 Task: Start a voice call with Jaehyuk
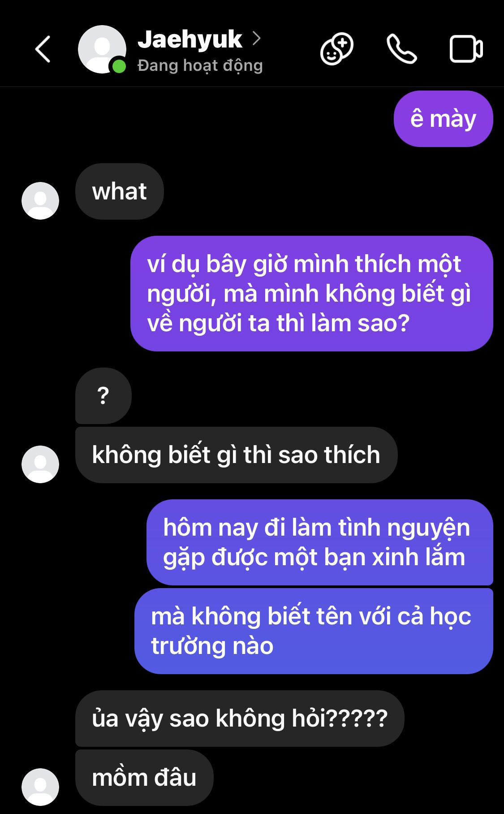coord(402,49)
